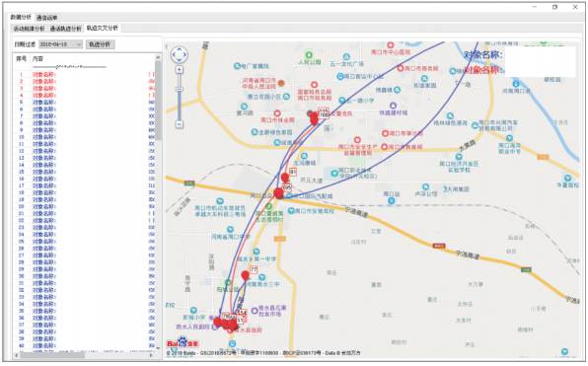Image resolution: width=588 pixels, height=366 pixels.
Task: Pan the map downward using the compass control
Action: click(180, 60)
